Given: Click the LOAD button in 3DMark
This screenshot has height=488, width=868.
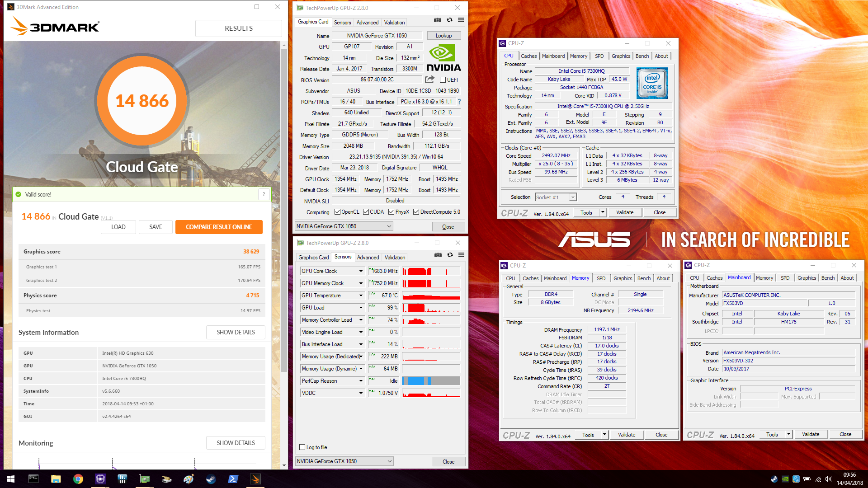Looking at the screenshot, I should (x=118, y=227).
